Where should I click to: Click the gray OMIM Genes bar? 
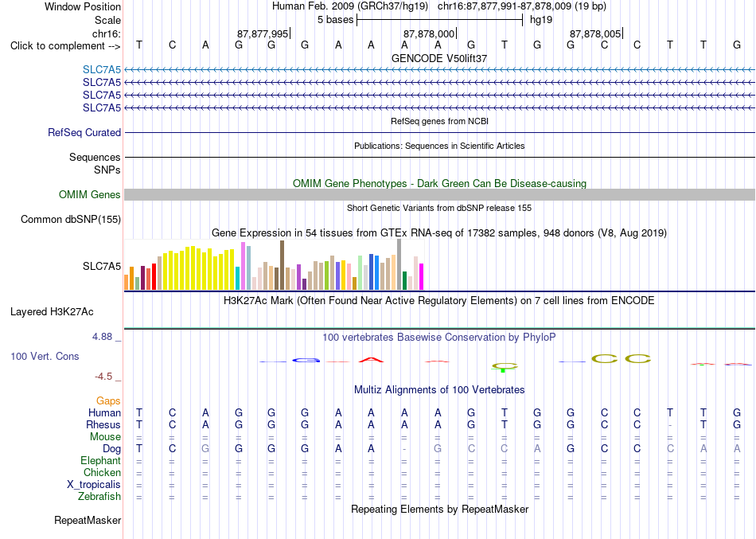440,194
